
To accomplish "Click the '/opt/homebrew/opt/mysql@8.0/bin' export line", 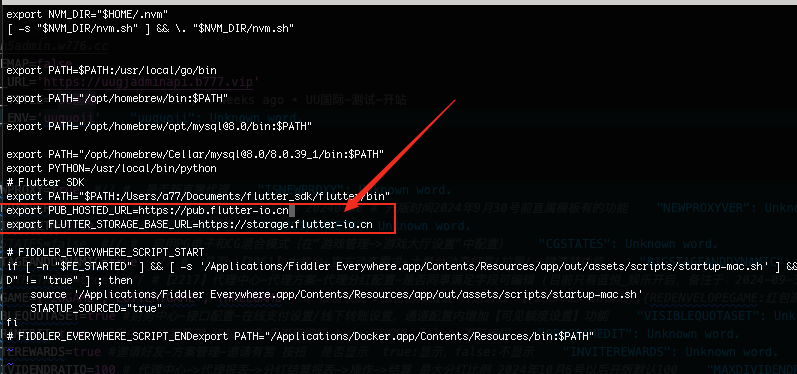I will [159, 127].
